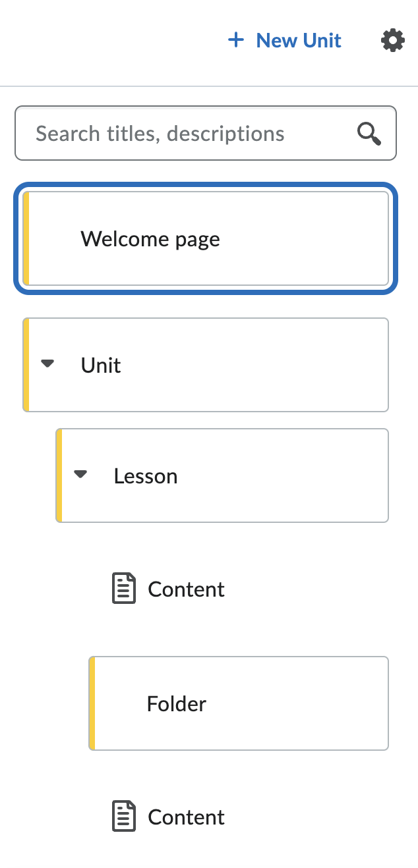418x868 pixels.
Task: Click empty space right of Unit title
Action: 264,365
